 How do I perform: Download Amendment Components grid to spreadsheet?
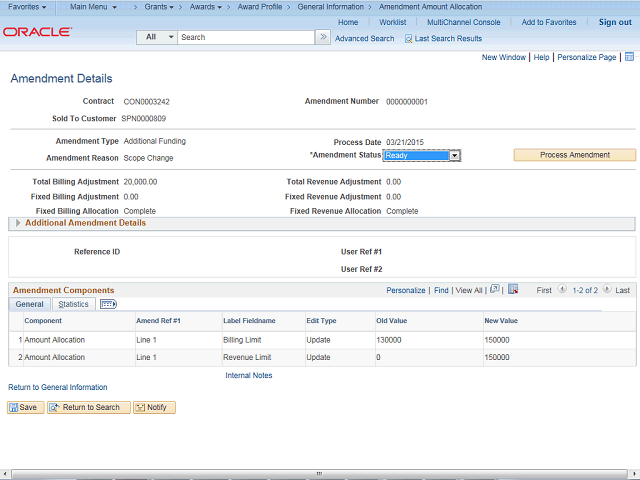(513, 290)
